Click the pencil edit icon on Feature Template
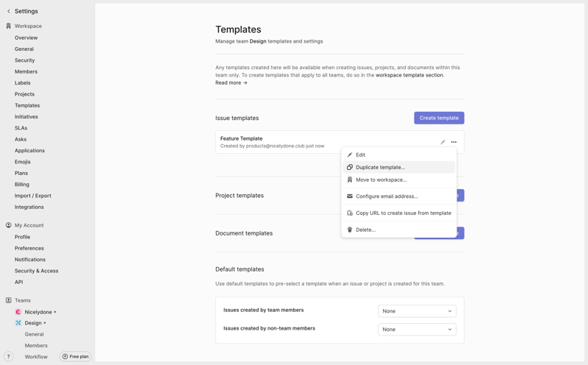The image size is (588, 365). pyautogui.click(x=443, y=142)
